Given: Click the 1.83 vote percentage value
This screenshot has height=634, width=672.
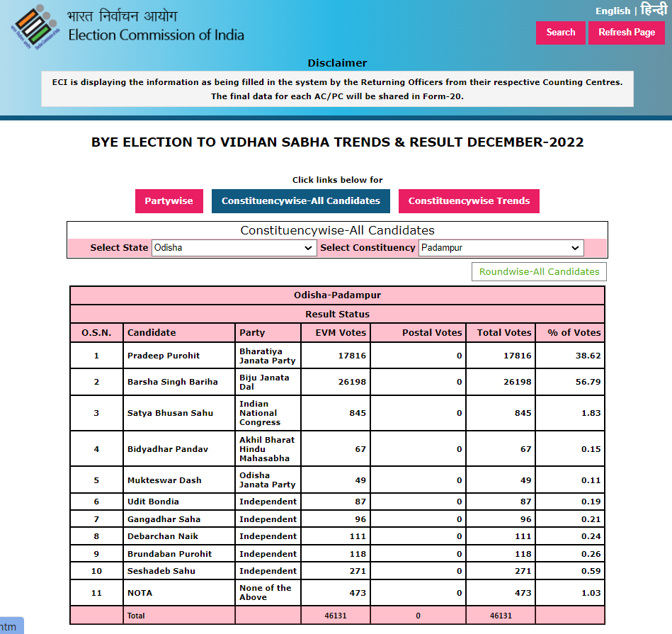Looking at the screenshot, I should (x=591, y=413).
